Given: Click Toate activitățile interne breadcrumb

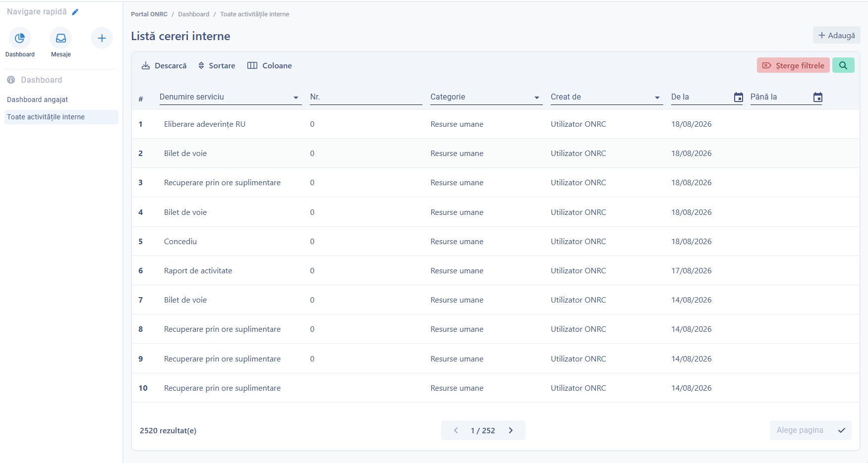Looking at the screenshot, I should tap(255, 14).
